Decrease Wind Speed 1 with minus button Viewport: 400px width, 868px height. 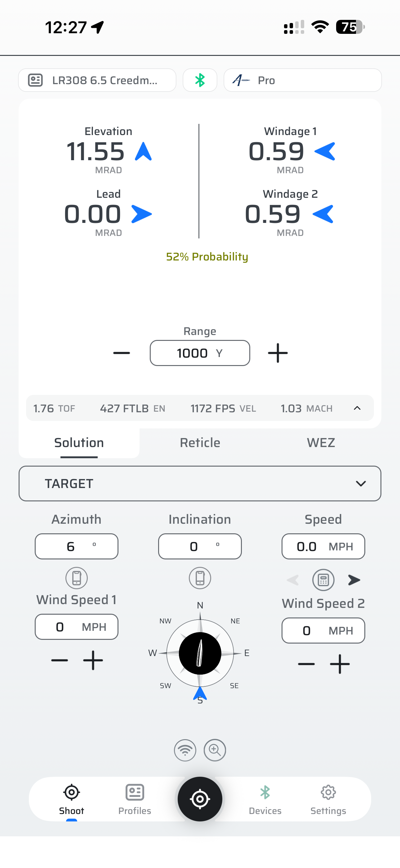tap(60, 660)
